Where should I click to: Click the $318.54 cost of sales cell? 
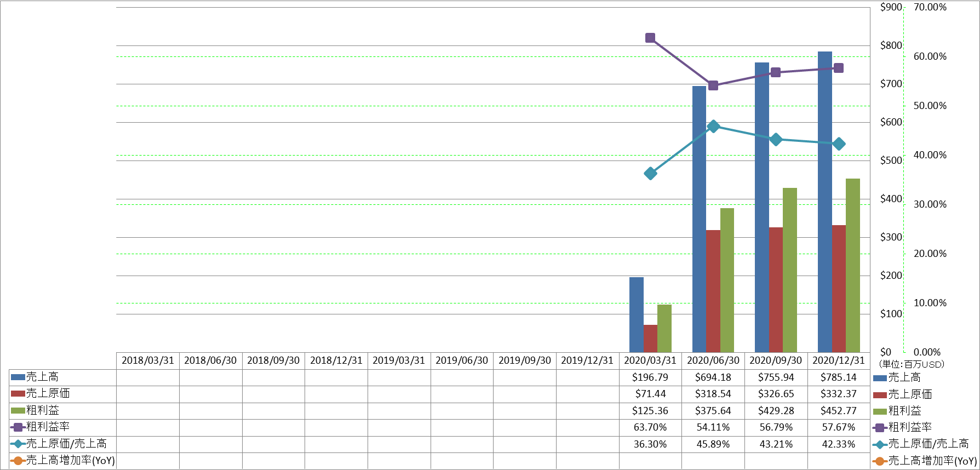pyautogui.click(x=713, y=394)
